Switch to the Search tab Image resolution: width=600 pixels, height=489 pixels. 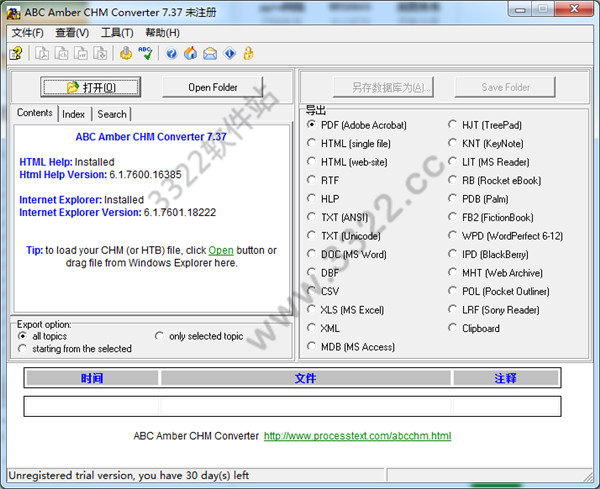point(112,115)
